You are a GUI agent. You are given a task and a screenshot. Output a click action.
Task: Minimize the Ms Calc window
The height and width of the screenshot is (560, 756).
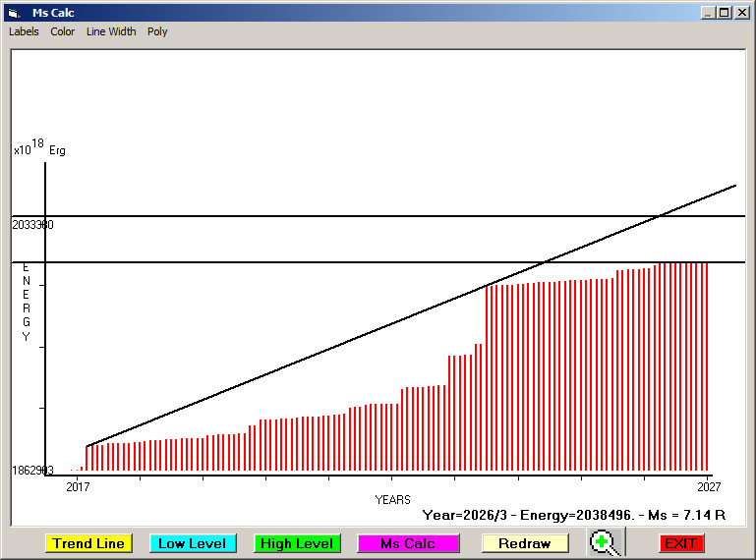pyautogui.click(x=708, y=13)
